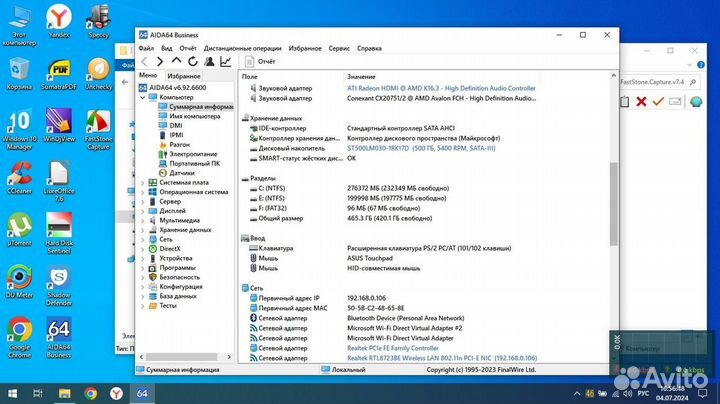Collapse the Компьютер tree node
Viewport: 720px width, 404px height.
click(x=142, y=97)
